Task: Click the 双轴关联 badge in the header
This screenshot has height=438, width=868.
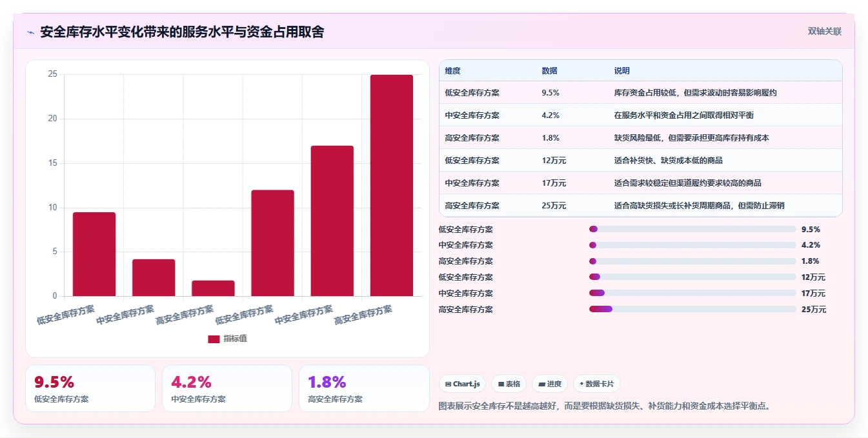Action: coord(824,31)
